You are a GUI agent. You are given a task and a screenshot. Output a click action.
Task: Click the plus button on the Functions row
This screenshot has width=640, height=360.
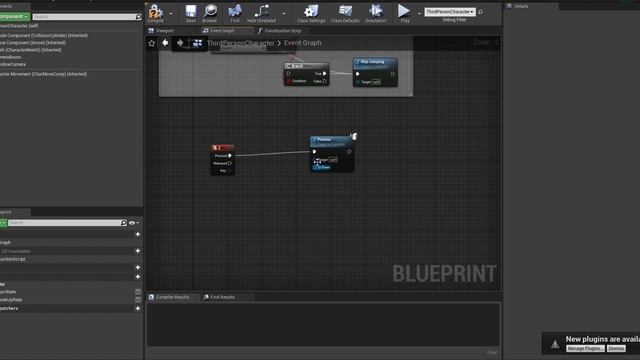click(138, 251)
